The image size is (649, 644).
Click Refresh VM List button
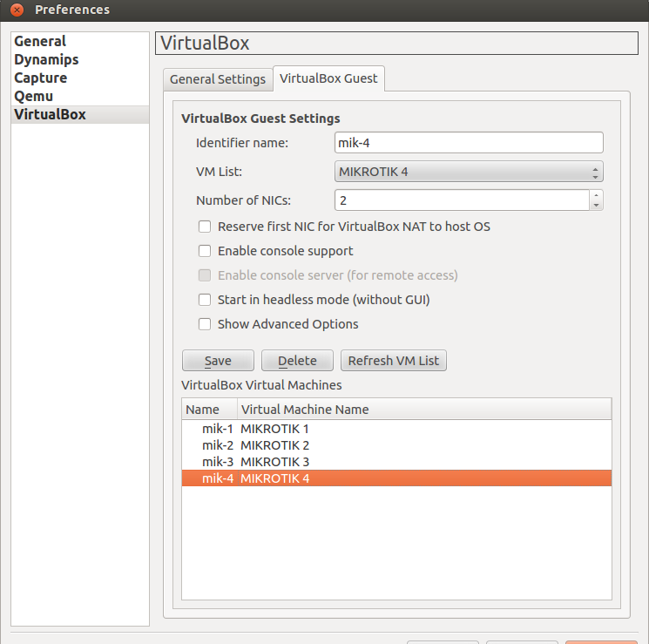point(394,361)
